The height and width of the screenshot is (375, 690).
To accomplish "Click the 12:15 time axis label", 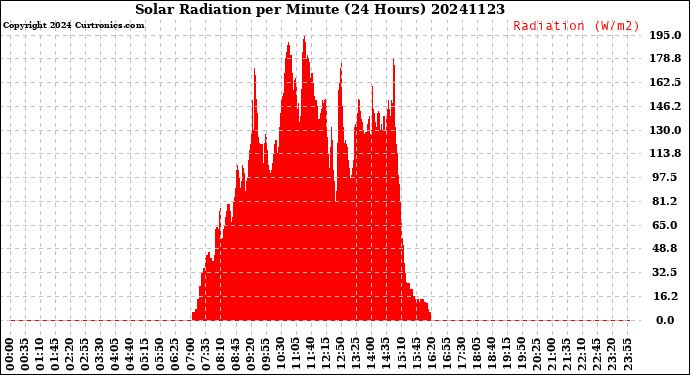I will coord(326,355).
